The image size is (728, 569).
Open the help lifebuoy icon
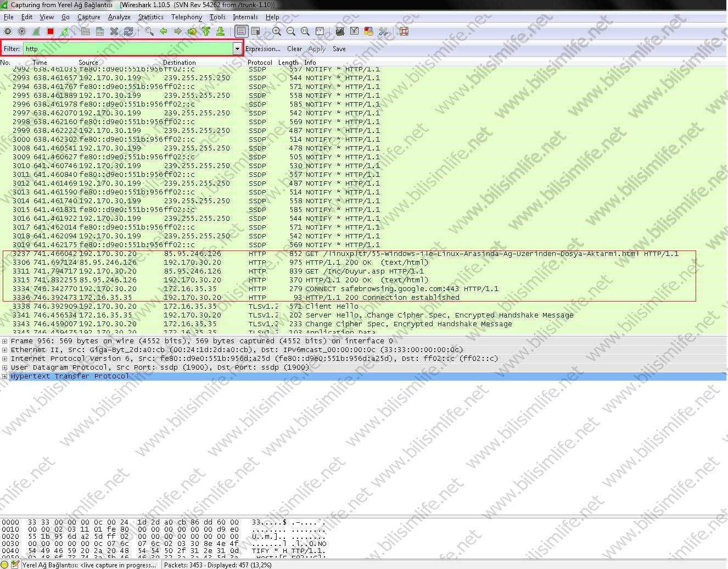point(404,31)
